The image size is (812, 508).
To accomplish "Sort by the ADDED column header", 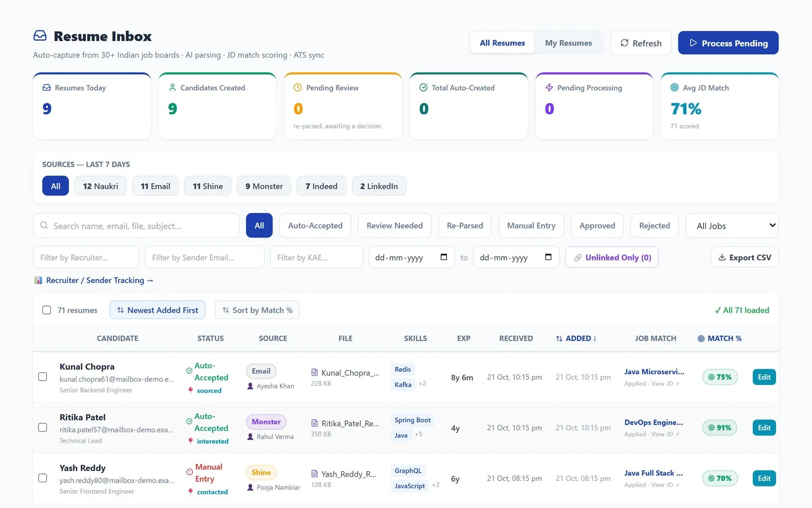I will [576, 338].
